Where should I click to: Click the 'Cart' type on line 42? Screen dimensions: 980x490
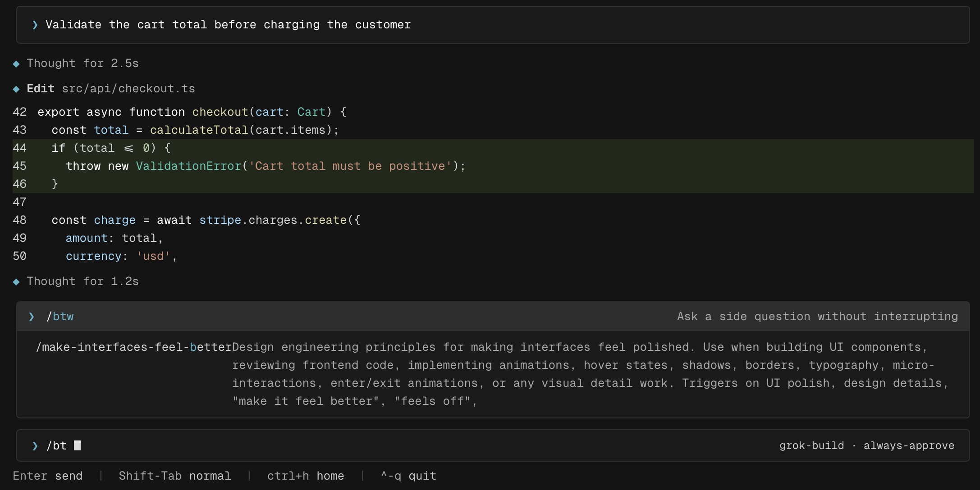click(311, 112)
